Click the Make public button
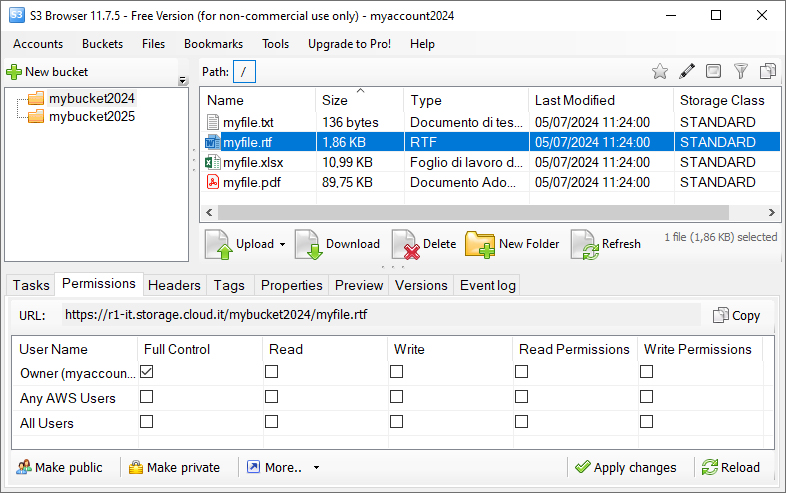The height and width of the screenshot is (493, 786). click(x=59, y=467)
